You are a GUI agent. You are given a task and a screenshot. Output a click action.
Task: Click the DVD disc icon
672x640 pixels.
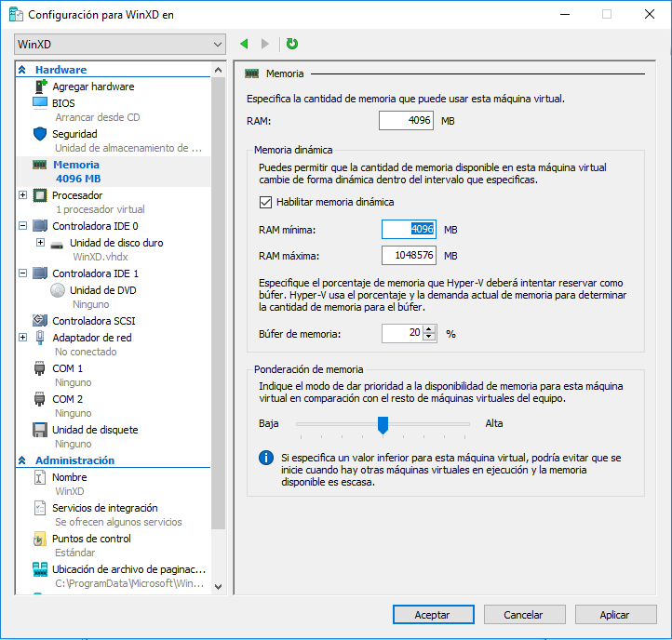[58, 290]
